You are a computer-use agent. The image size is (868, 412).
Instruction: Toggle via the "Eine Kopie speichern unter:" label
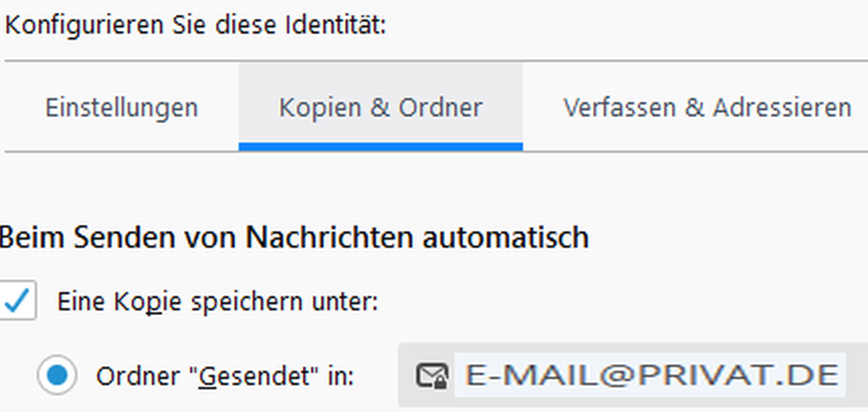[x=217, y=302]
